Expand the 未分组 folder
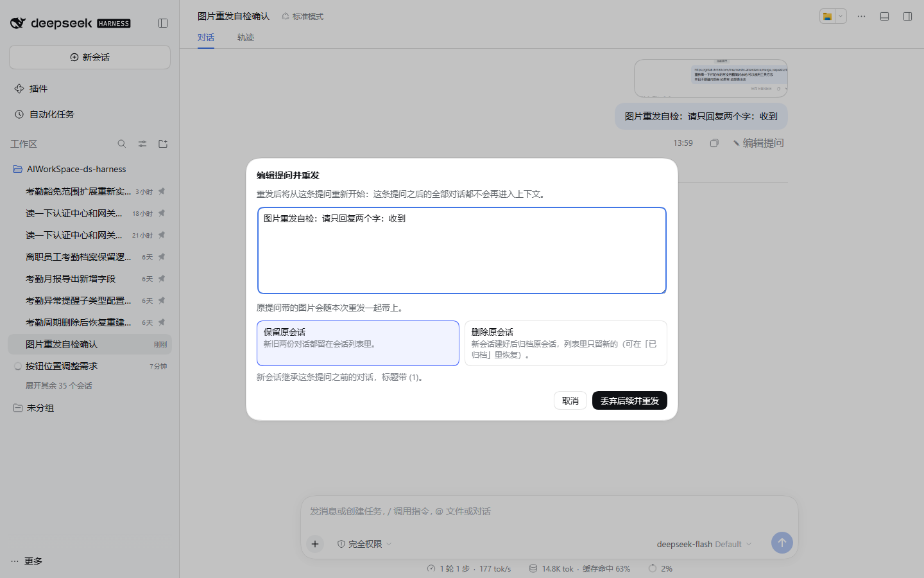Screen dimensions: 924x578 [x=90, y=408]
